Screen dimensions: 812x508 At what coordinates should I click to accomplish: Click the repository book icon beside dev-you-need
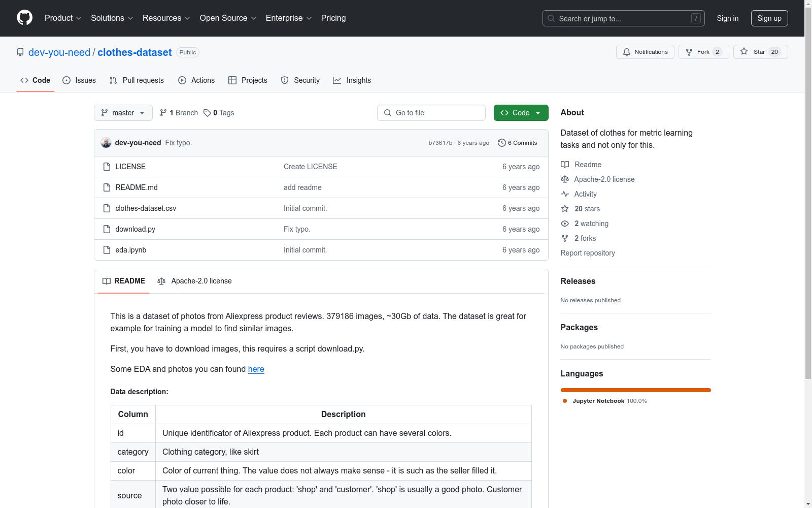pyautogui.click(x=20, y=52)
